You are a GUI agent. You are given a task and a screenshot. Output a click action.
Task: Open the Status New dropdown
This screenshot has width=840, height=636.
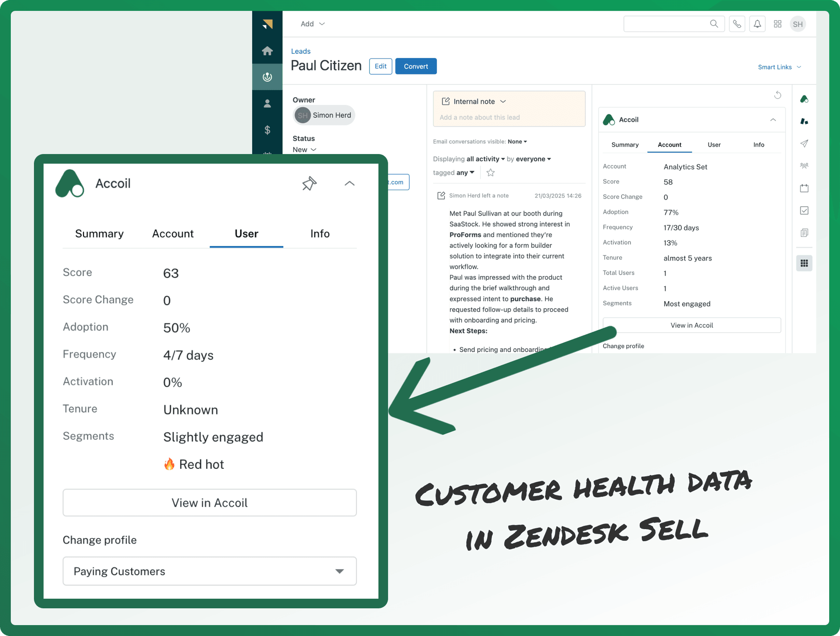point(304,149)
